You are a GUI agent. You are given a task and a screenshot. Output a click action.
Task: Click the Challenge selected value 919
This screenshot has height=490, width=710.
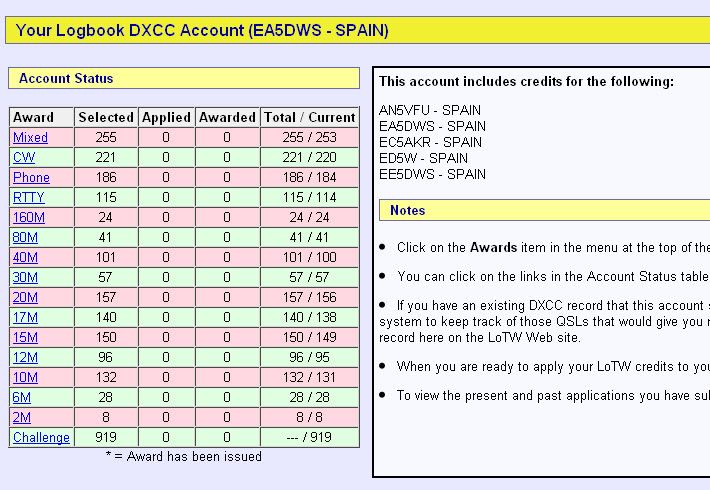[106, 437]
